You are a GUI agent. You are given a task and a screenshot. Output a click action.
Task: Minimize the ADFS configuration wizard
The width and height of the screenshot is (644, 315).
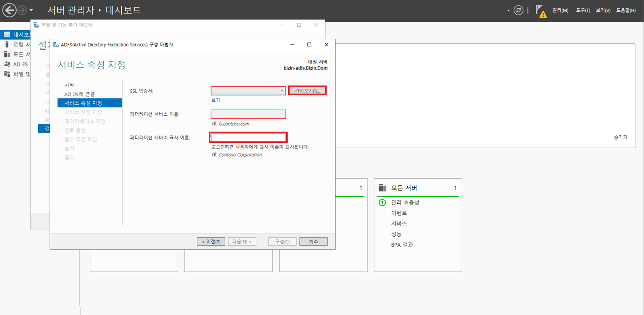click(292, 44)
